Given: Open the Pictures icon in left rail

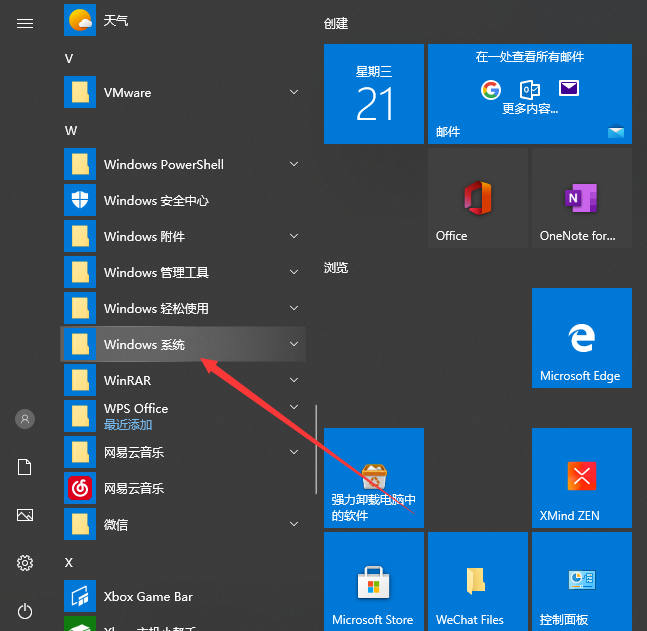Looking at the screenshot, I should tap(25, 515).
